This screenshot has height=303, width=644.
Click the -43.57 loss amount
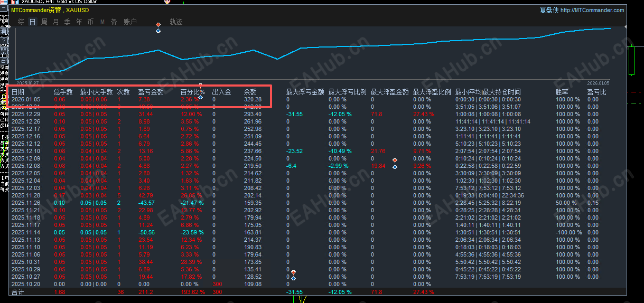tap(146, 203)
